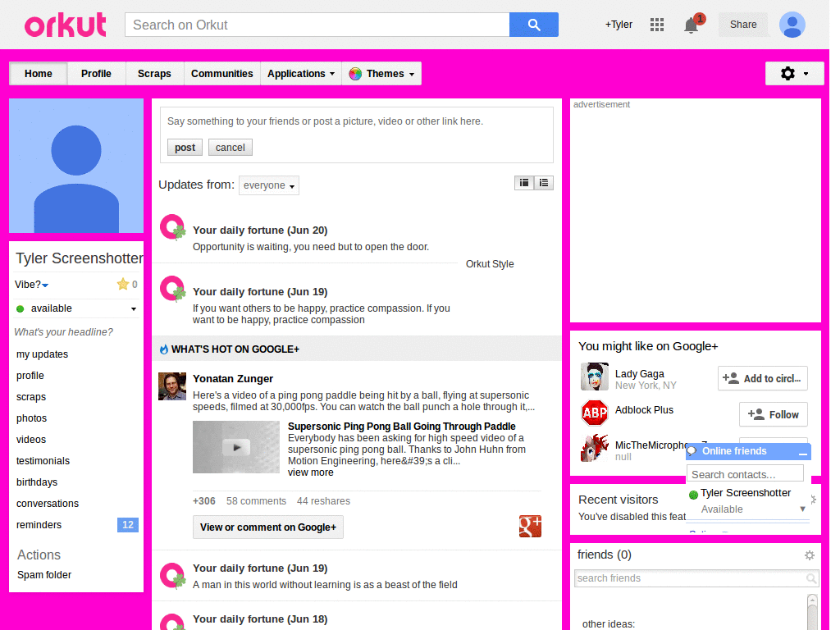The width and height of the screenshot is (840, 630).
Task: Play the ping pong video thumbnail
Action: pos(236,447)
